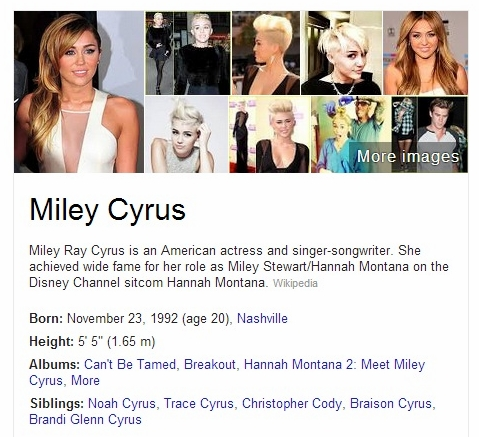Image resolution: width=479 pixels, height=437 pixels.
Task: Open the Trace Cyrus sibling link
Action: click(199, 403)
